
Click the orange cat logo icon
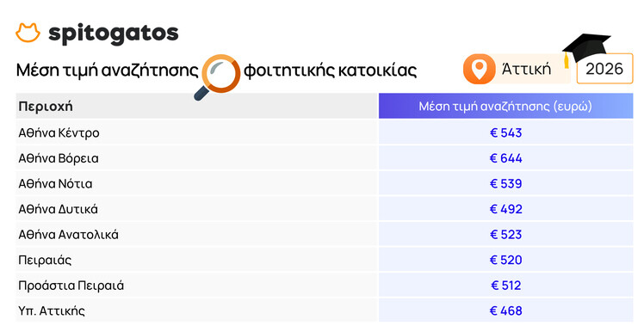click(x=28, y=33)
